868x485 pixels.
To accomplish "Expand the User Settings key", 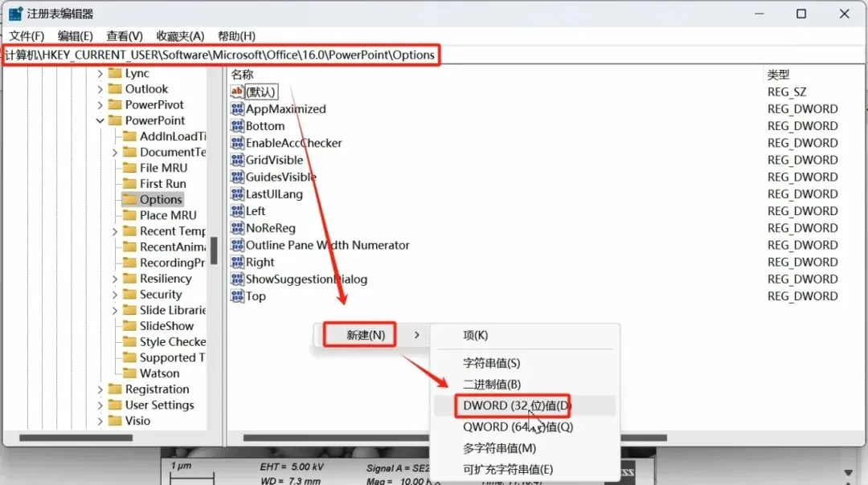I will [x=100, y=406].
